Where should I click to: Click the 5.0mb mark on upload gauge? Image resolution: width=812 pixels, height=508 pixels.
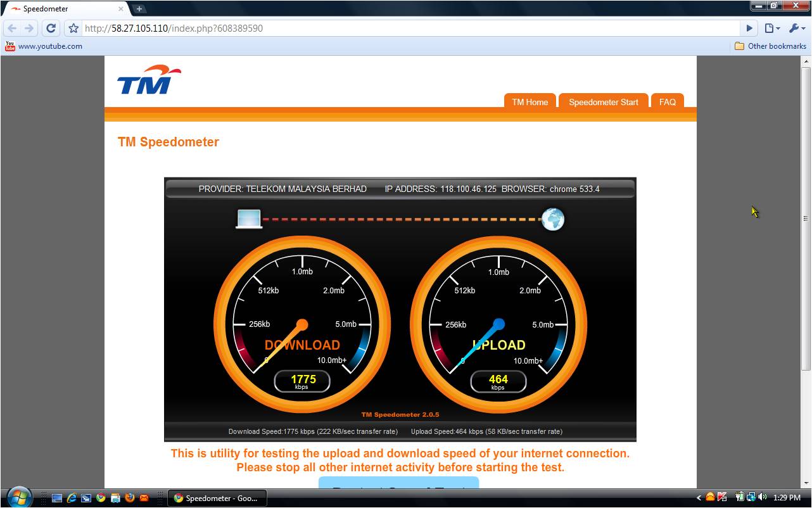543,324
